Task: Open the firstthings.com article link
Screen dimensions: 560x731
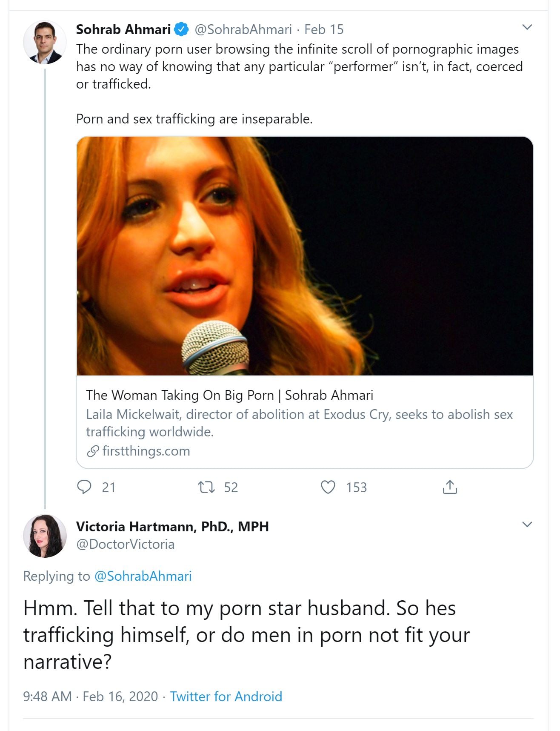Action: click(146, 451)
